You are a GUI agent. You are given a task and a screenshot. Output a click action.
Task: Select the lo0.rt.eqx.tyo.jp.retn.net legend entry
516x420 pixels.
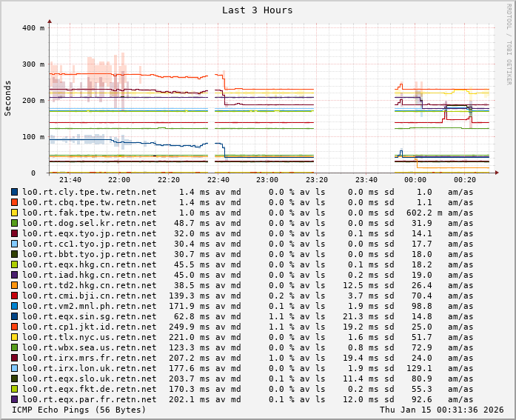[x=89, y=233]
